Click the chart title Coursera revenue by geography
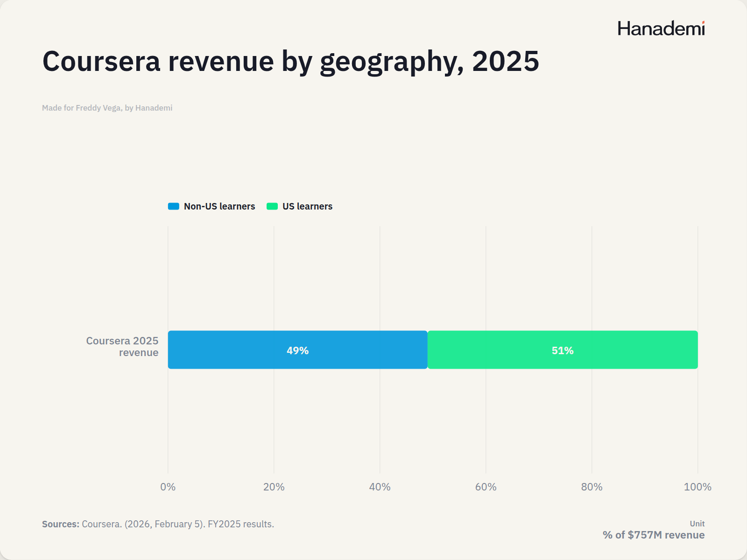747x560 pixels. click(x=291, y=62)
